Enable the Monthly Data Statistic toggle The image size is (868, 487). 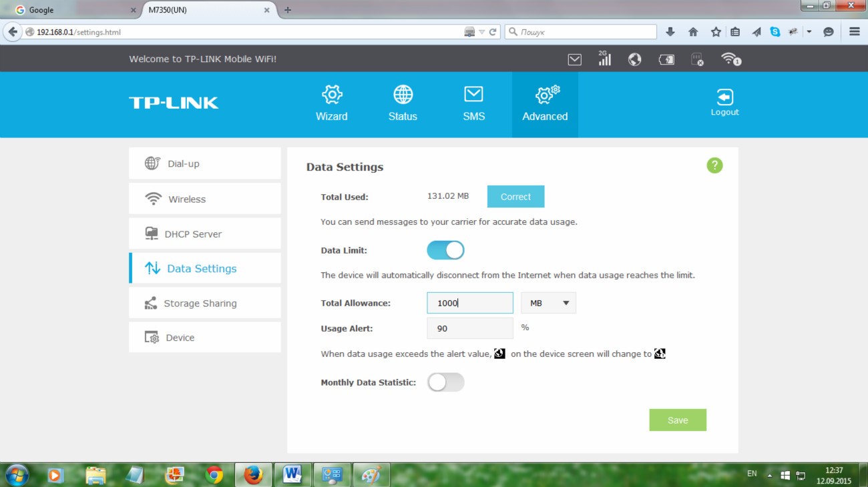445,382
